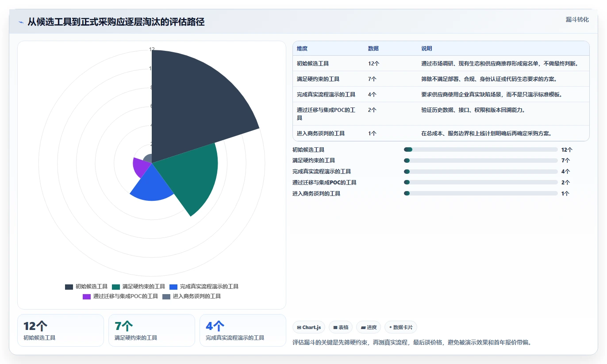Click the description starting with 通过市场调研
607x364 pixels.
tap(499, 64)
